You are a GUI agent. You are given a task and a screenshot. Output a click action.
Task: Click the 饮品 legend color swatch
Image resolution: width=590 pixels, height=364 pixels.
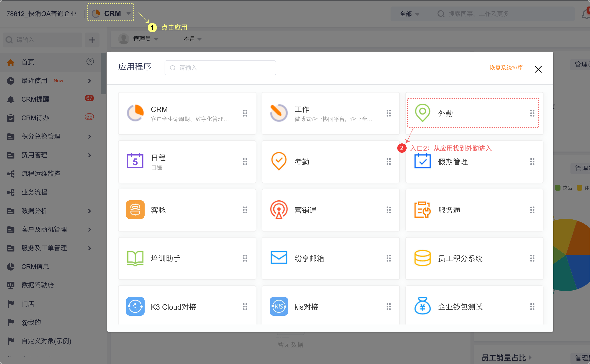[x=557, y=188]
